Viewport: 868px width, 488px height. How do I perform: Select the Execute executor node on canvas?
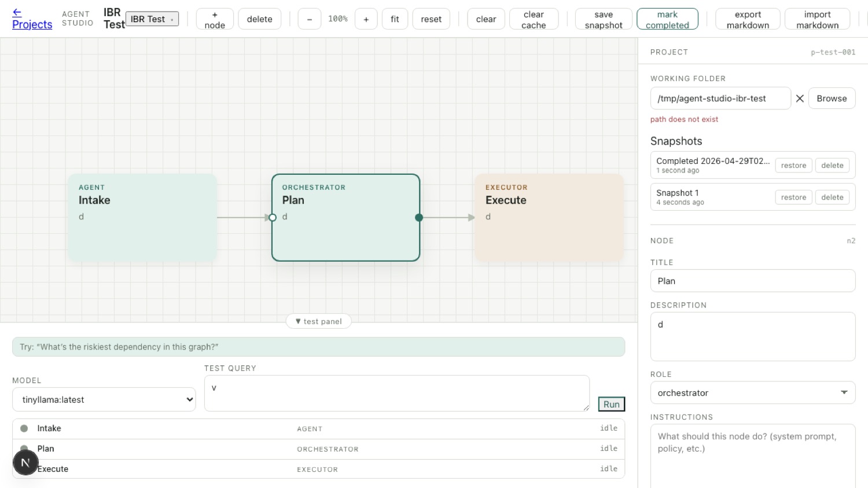click(x=549, y=218)
